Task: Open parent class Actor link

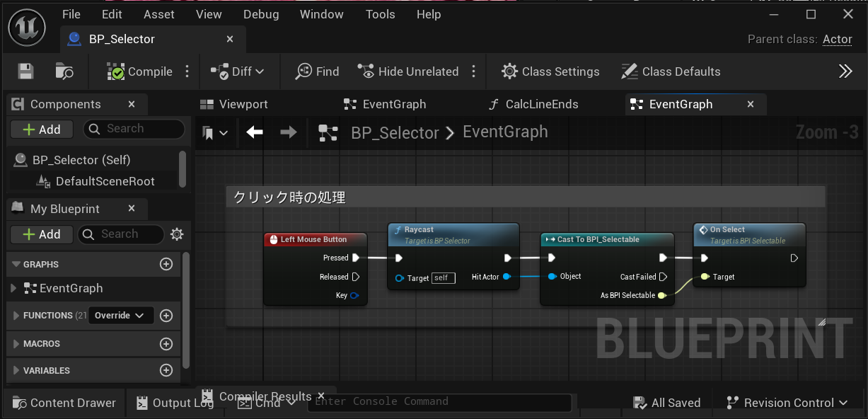Action: click(x=838, y=40)
